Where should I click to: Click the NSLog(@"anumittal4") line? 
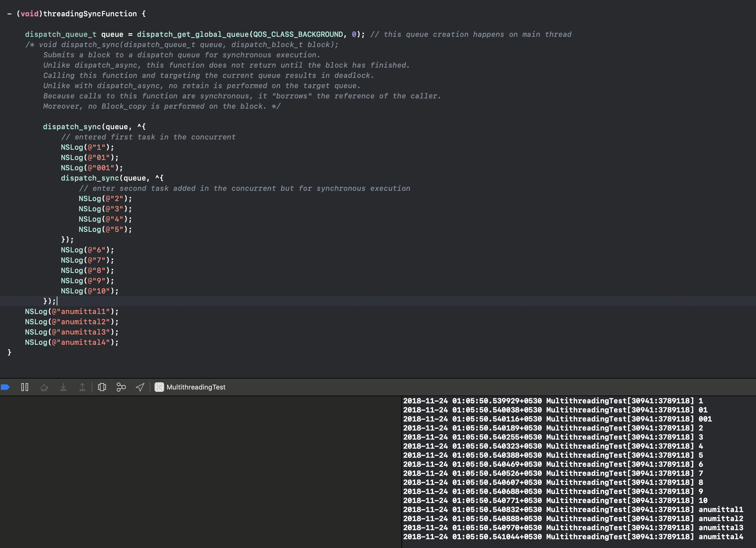[x=72, y=342]
